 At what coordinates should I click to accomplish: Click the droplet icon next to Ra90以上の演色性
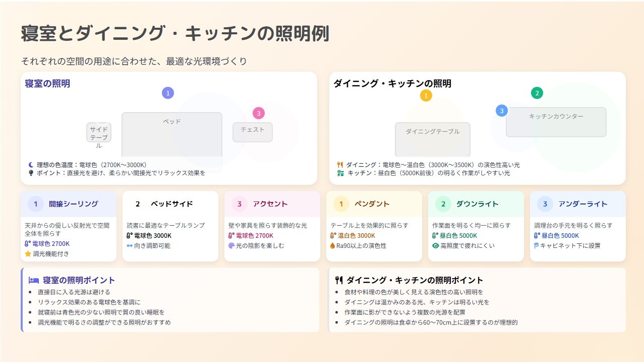point(333,245)
